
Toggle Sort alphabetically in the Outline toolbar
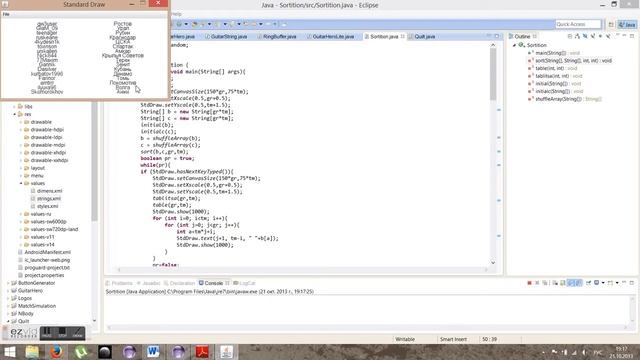(577, 36)
